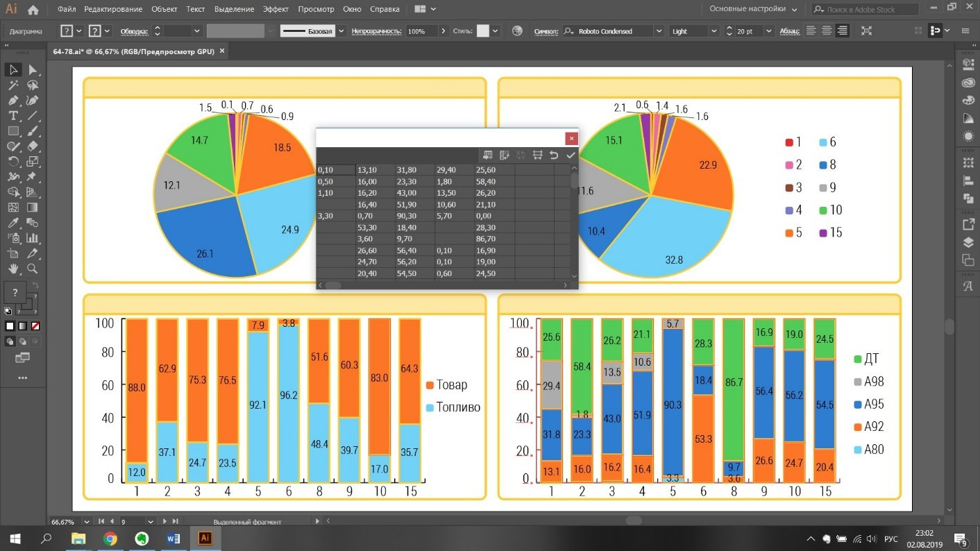Select the Type tool
Viewport: 980px width, 551px height.
pos(13,115)
